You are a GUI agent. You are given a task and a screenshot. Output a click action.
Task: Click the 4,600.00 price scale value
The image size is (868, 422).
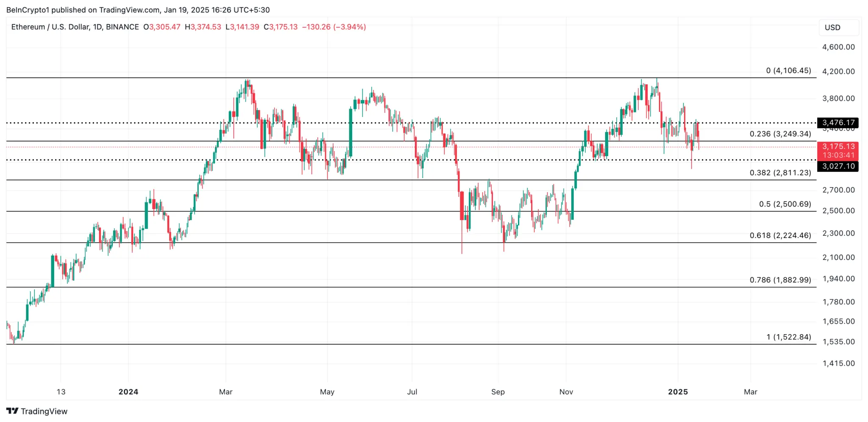click(838, 47)
